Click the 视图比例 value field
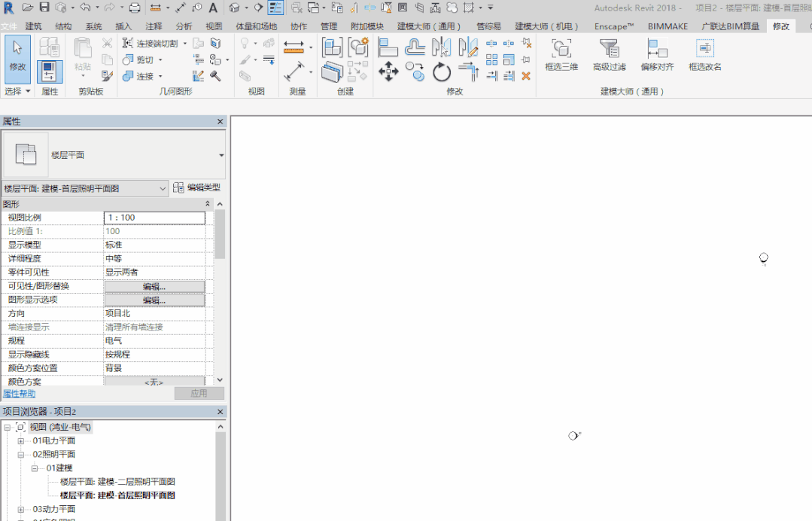Viewport: 812px width, 521px height. click(x=154, y=218)
